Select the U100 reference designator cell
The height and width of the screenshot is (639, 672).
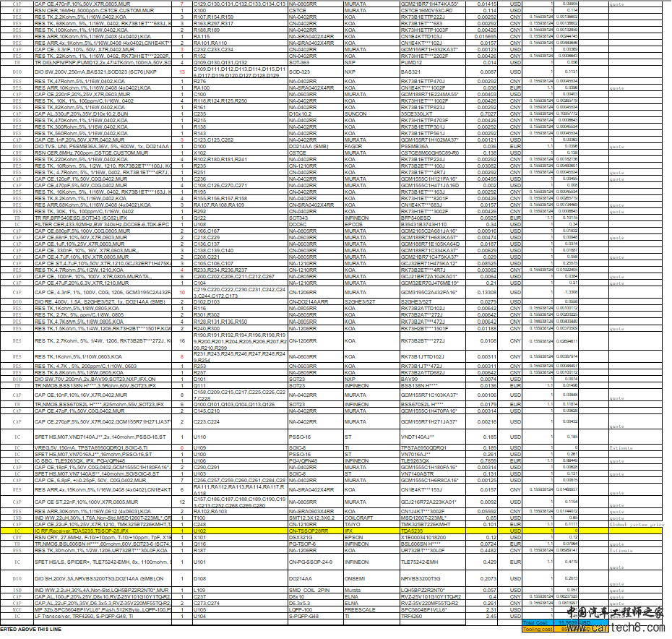point(240,454)
